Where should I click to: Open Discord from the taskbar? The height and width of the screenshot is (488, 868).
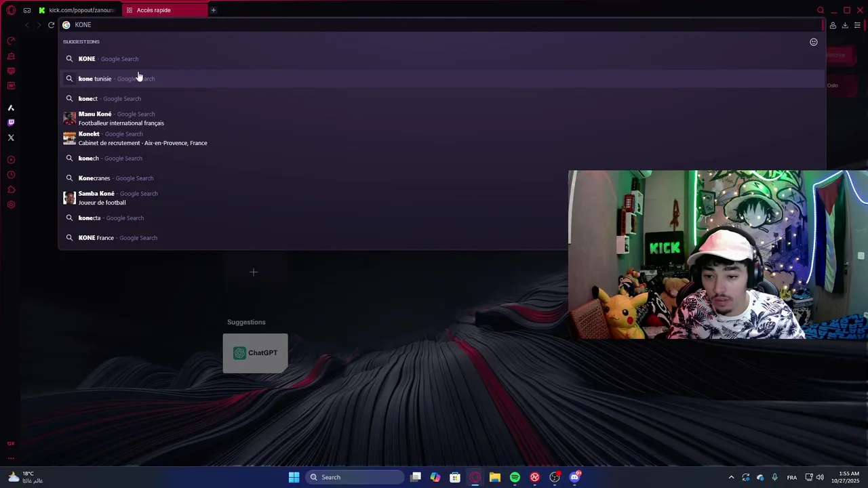coord(575,477)
